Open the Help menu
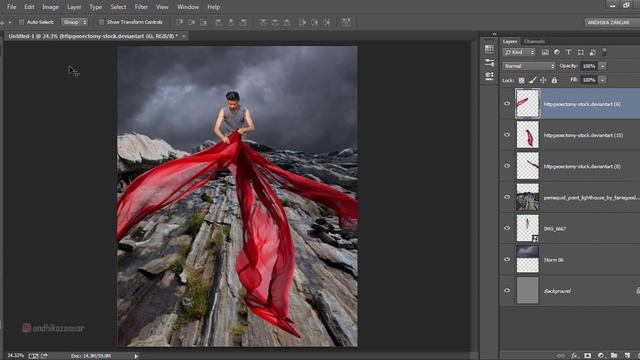The height and width of the screenshot is (360, 640). (x=213, y=7)
